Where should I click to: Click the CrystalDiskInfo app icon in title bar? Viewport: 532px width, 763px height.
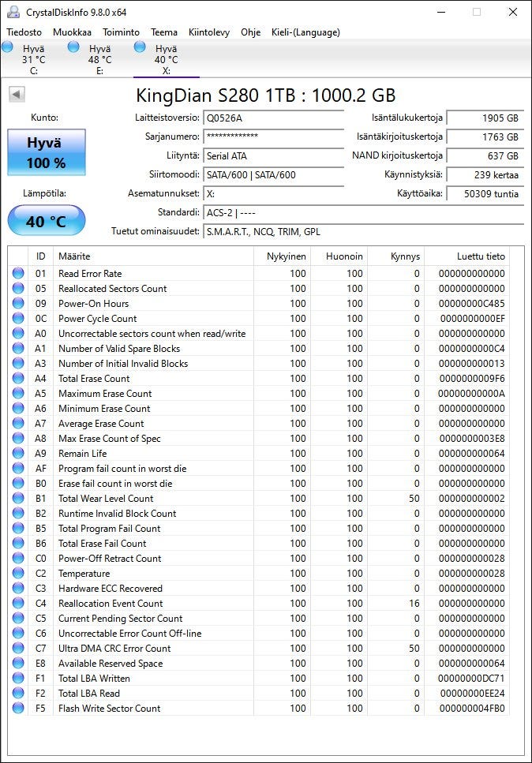pyautogui.click(x=13, y=12)
